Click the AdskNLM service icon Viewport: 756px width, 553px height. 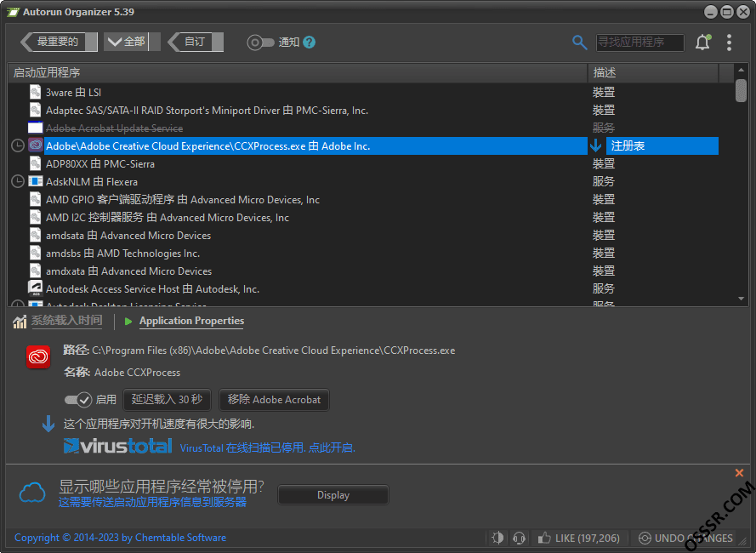pyautogui.click(x=35, y=181)
